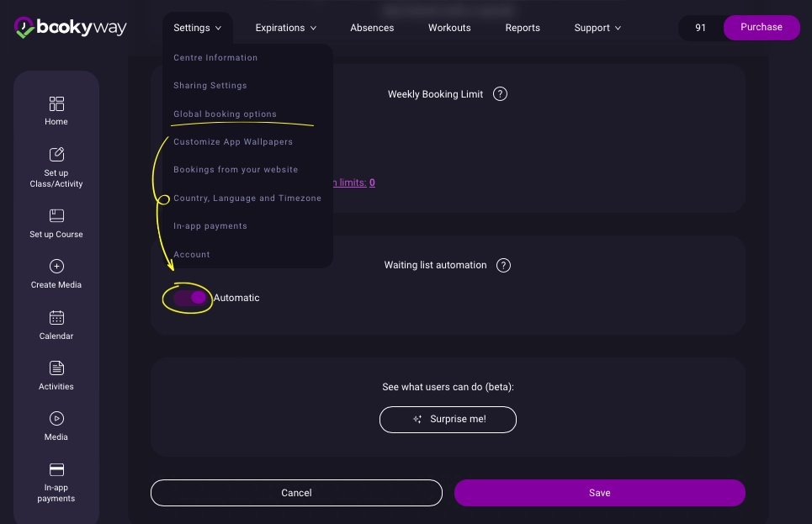Click the Save button

(x=599, y=493)
